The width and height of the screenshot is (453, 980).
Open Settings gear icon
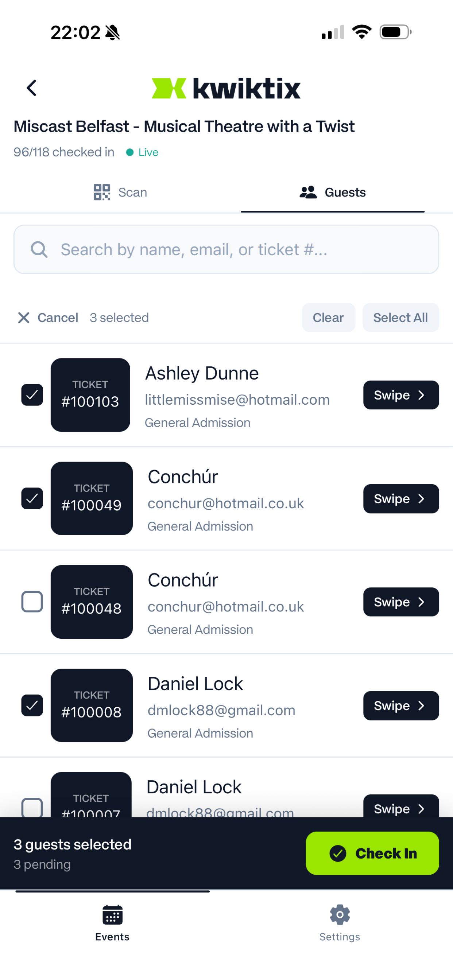pyautogui.click(x=340, y=915)
